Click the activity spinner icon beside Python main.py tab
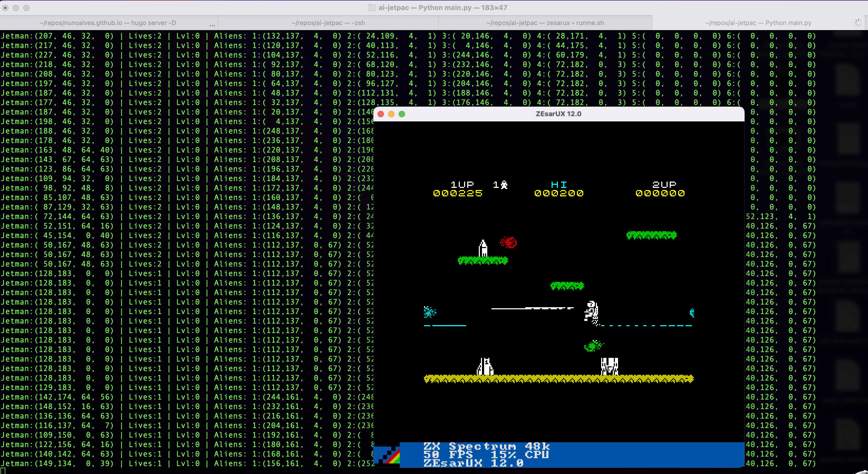Image resolution: width=868 pixels, height=474 pixels. coord(858,23)
